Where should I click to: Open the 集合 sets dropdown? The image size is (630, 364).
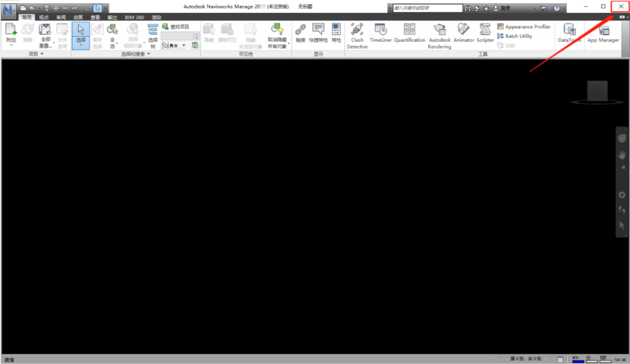click(x=174, y=45)
